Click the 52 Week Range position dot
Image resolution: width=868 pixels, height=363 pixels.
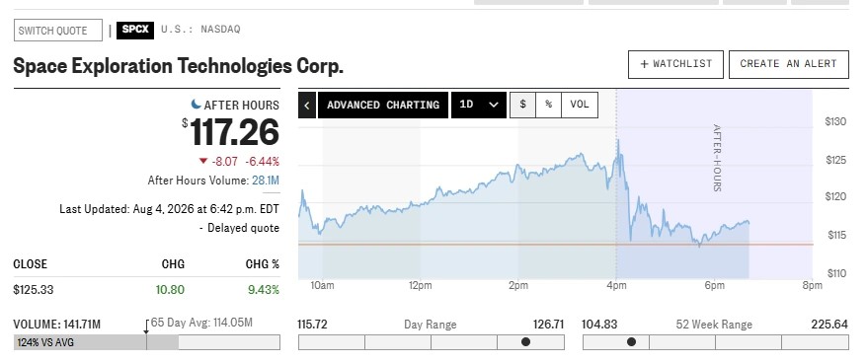point(631,342)
